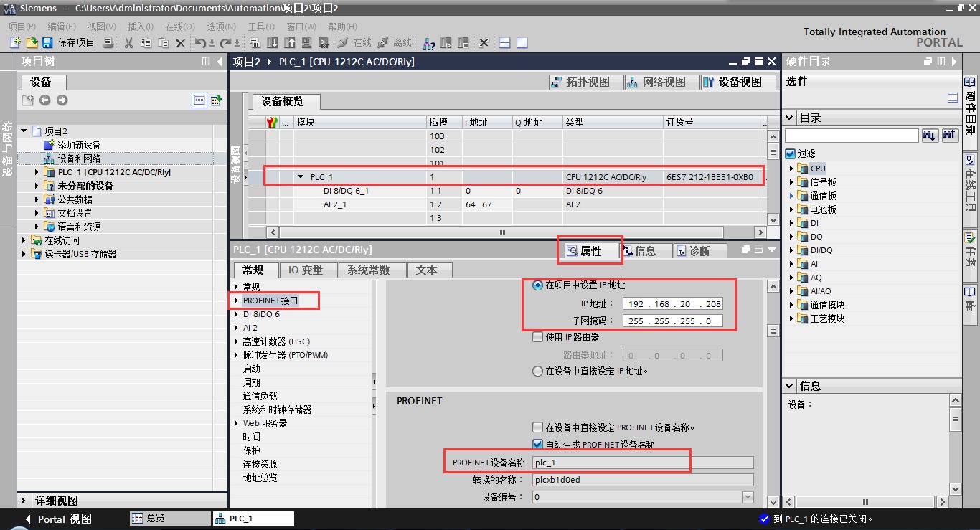
Task: Open the 选项(N) menu
Action: pos(222,27)
